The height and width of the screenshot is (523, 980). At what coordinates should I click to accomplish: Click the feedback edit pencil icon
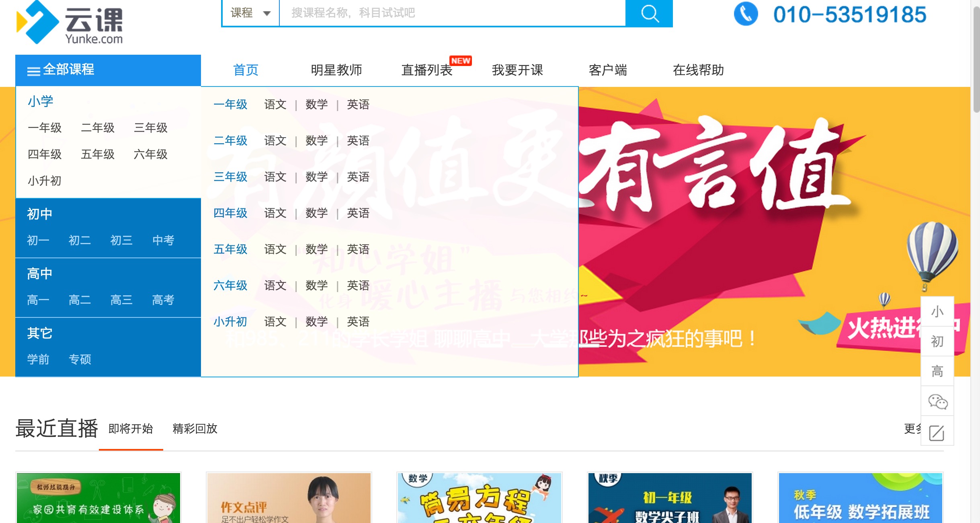click(x=937, y=432)
